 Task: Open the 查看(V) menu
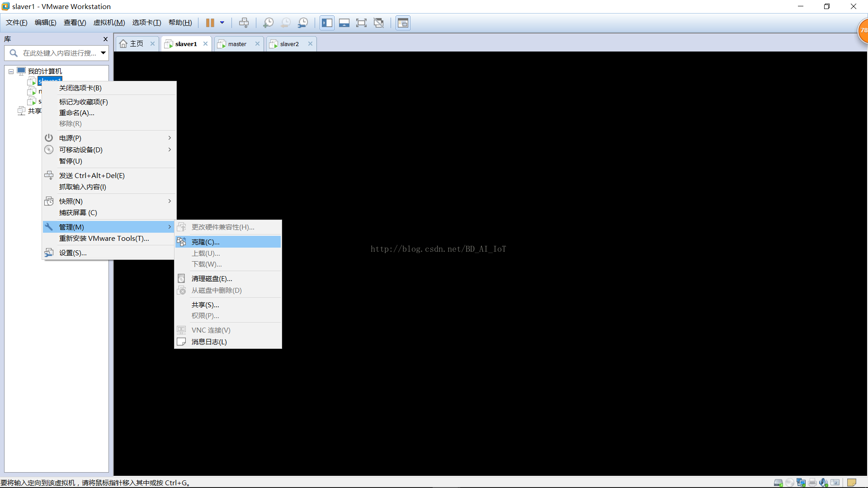pos(75,23)
